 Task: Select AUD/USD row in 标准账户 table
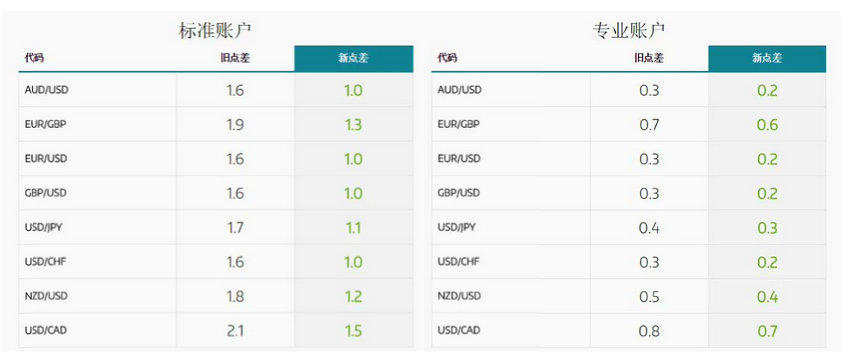point(216,90)
